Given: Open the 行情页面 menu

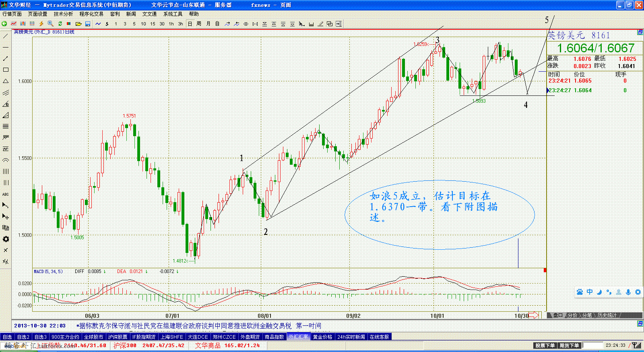Looking at the screenshot, I should 12,14.
